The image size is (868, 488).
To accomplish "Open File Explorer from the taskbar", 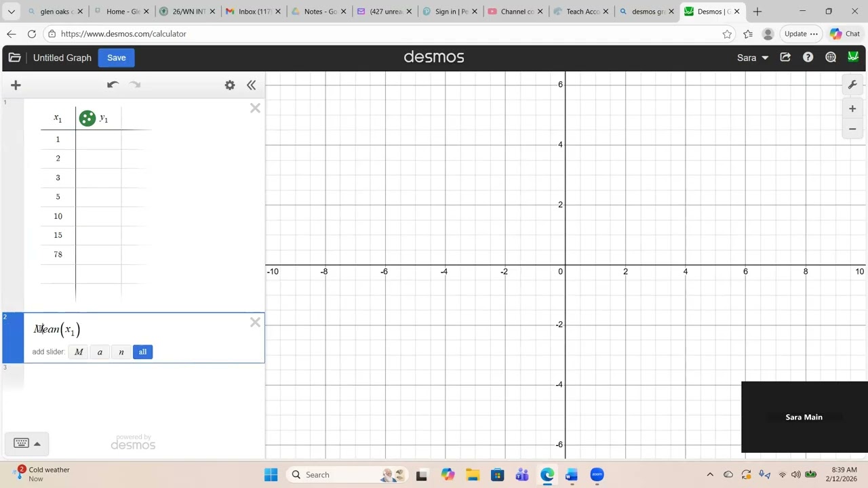I will point(473,474).
